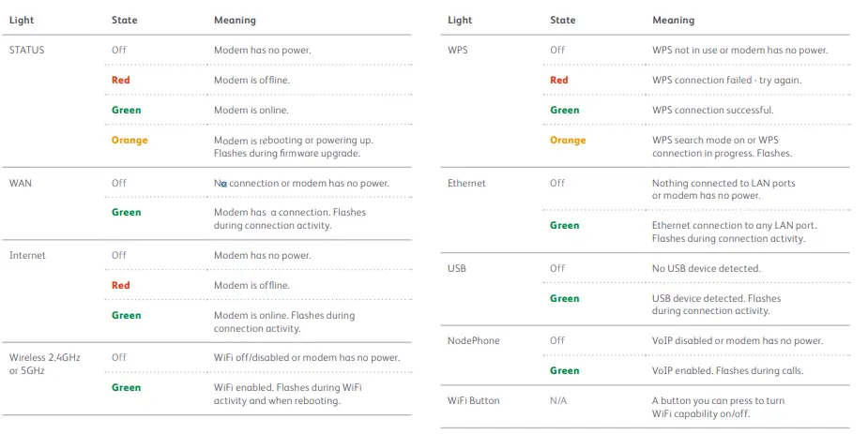Select the Red state in the Internet section

(x=120, y=285)
